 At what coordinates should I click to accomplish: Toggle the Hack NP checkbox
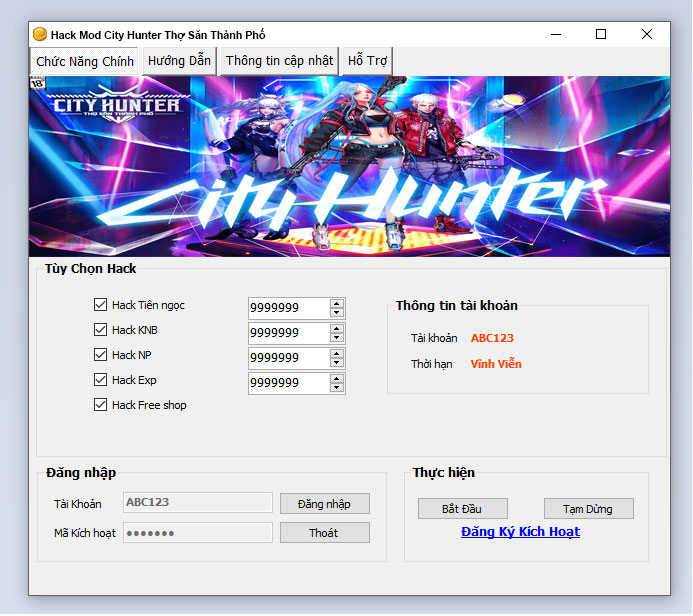point(100,354)
